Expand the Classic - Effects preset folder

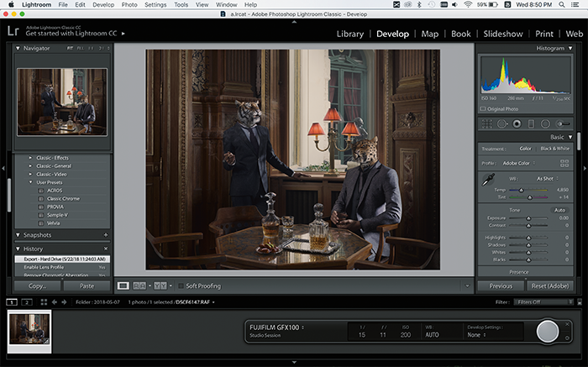coord(30,157)
